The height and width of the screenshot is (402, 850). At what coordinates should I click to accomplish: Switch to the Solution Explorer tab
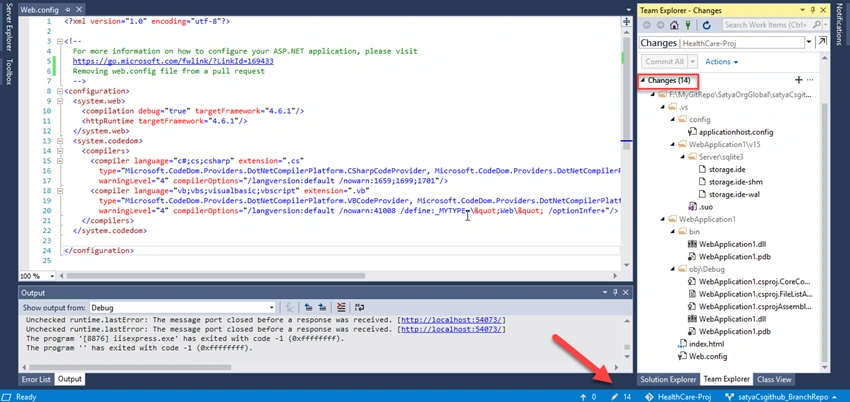pyautogui.click(x=668, y=379)
